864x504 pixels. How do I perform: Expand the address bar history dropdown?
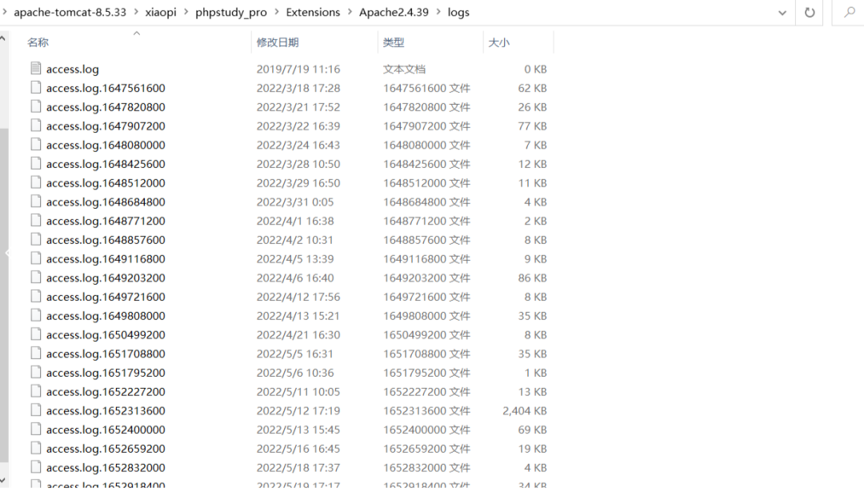pos(782,13)
